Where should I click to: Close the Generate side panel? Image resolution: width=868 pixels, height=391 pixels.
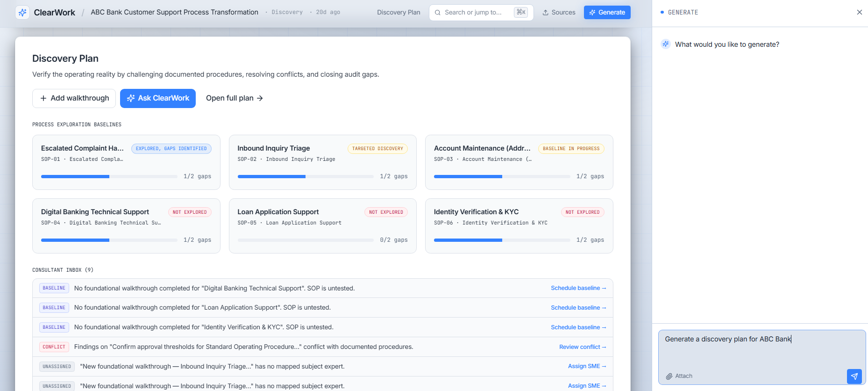pyautogui.click(x=859, y=12)
